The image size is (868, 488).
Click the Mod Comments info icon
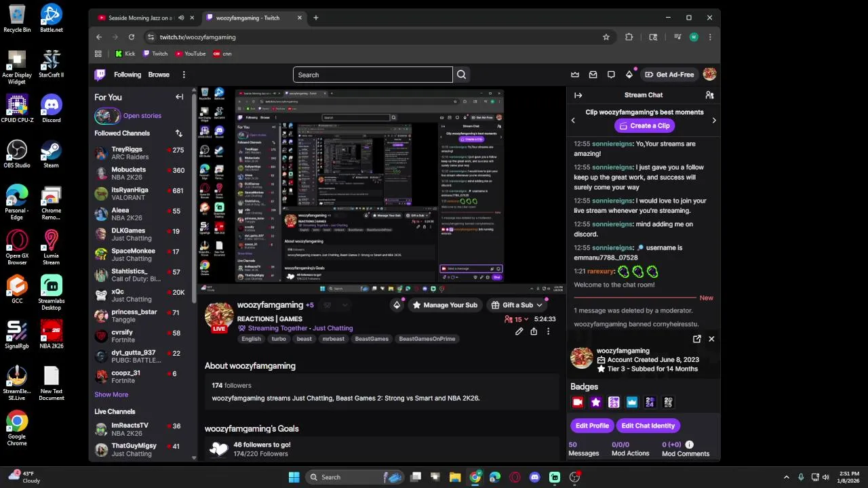pyautogui.click(x=690, y=445)
